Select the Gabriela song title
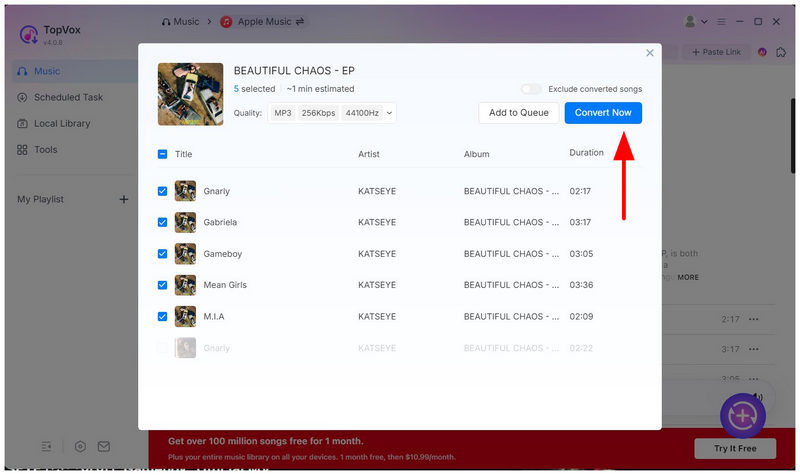 220,222
